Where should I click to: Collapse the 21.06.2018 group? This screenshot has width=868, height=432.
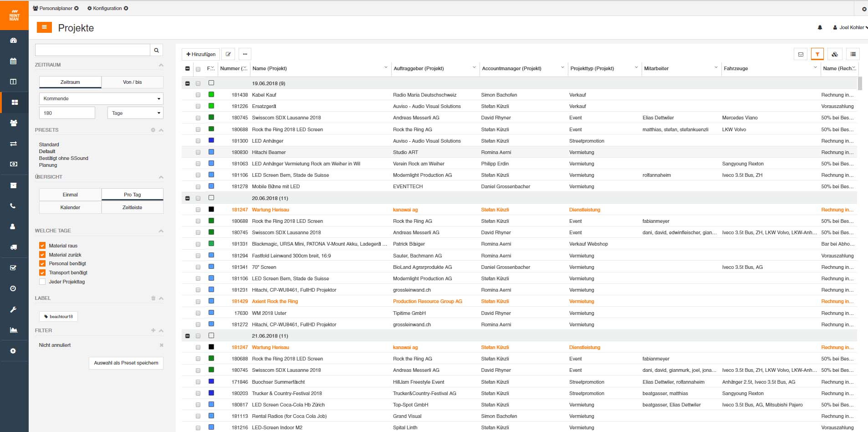(187, 336)
